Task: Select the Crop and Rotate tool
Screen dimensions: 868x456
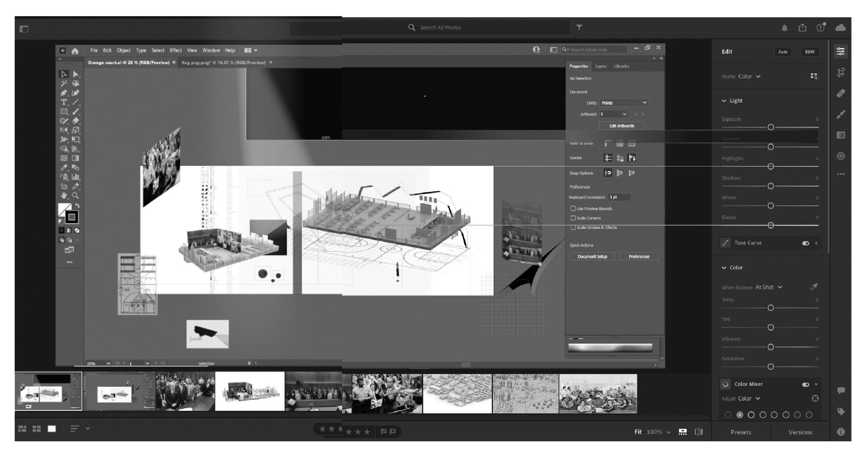Action: coord(840,72)
